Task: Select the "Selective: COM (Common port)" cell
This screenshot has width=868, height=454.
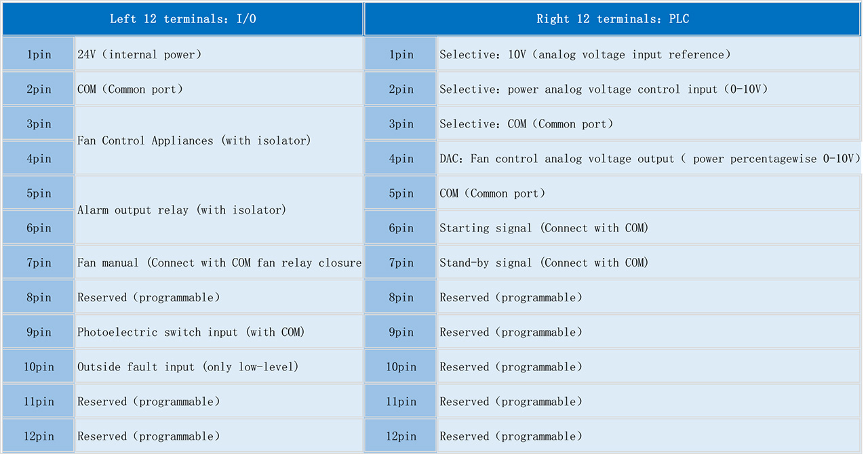Action: tap(648, 124)
